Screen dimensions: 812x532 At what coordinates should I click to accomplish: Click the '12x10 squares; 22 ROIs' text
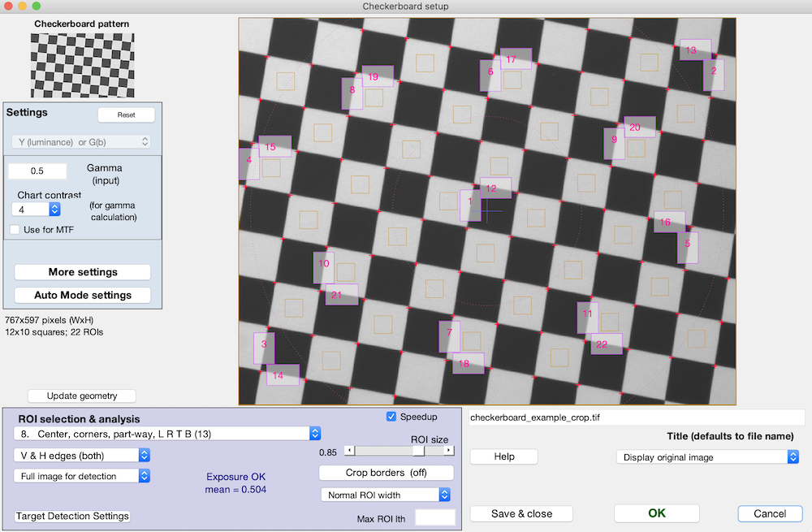click(54, 332)
